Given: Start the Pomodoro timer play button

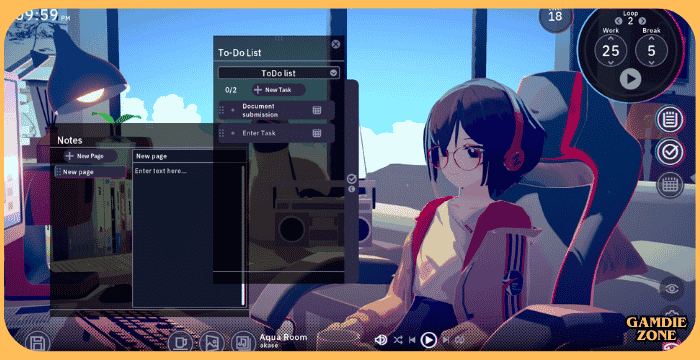Looking at the screenshot, I should pyautogui.click(x=630, y=79).
